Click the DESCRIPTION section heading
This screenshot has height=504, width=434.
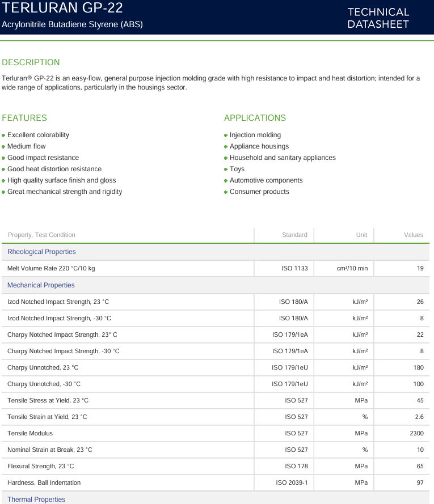click(x=31, y=62)
